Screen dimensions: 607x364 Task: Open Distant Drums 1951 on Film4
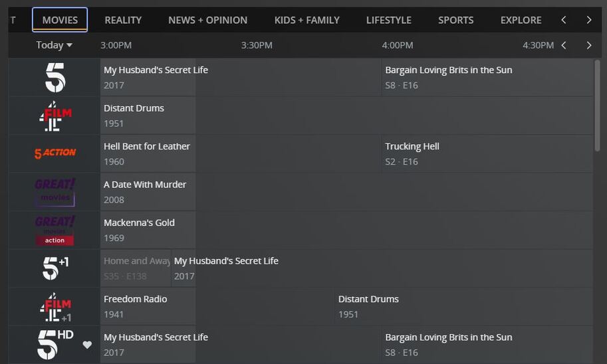pos(148,116)
